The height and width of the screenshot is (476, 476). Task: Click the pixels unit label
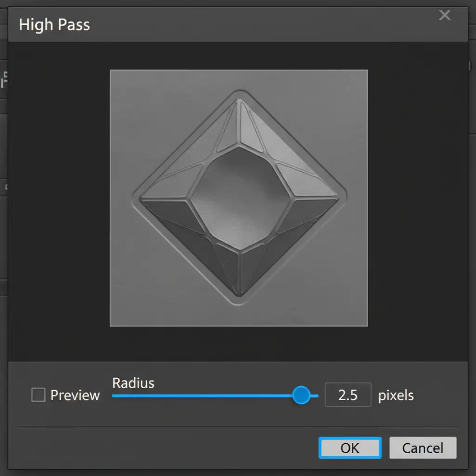396,396
